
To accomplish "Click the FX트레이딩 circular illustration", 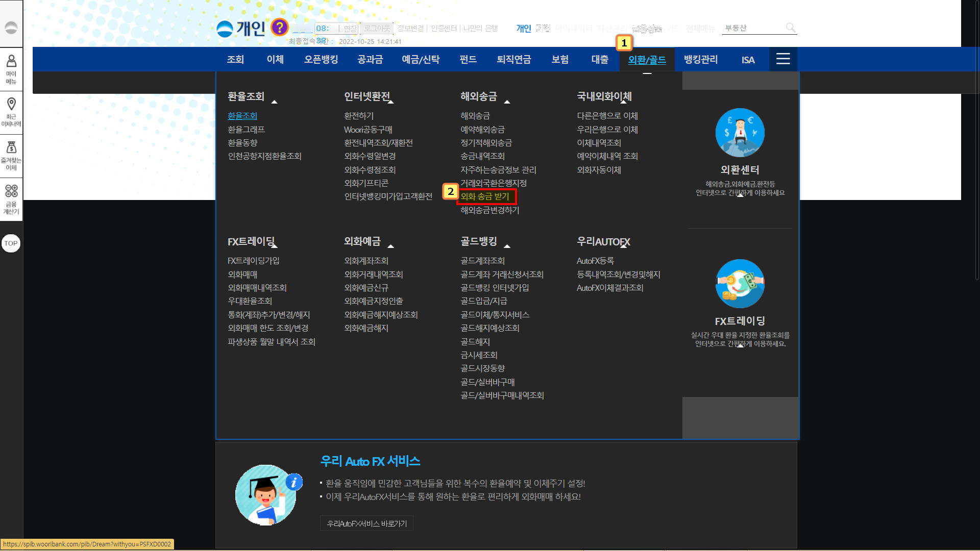I will (x=740, y=284).
